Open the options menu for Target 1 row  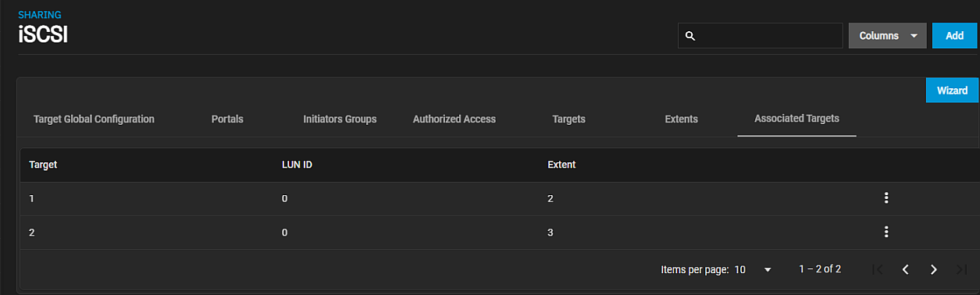coord(886,198)
